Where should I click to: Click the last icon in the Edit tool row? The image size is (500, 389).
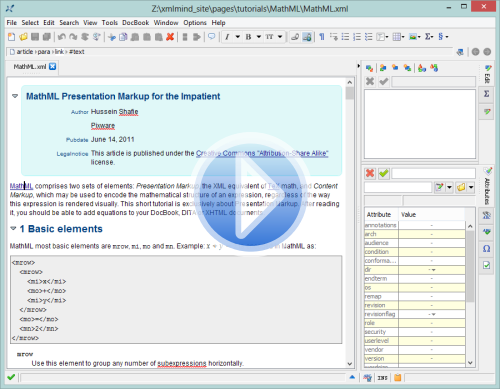(434, 68)
